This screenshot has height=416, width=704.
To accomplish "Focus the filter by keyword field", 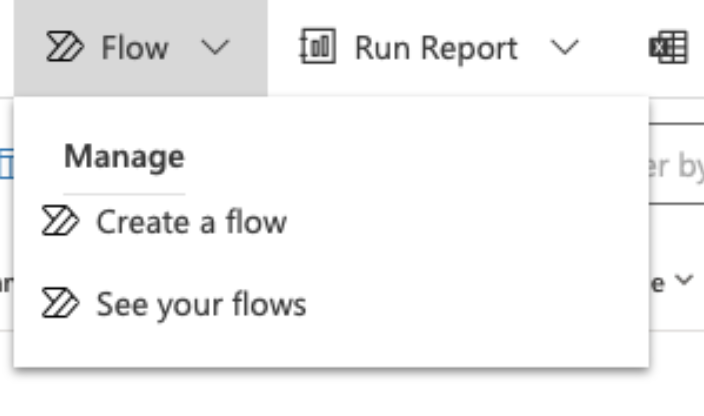I will click(x=676, y=164).
